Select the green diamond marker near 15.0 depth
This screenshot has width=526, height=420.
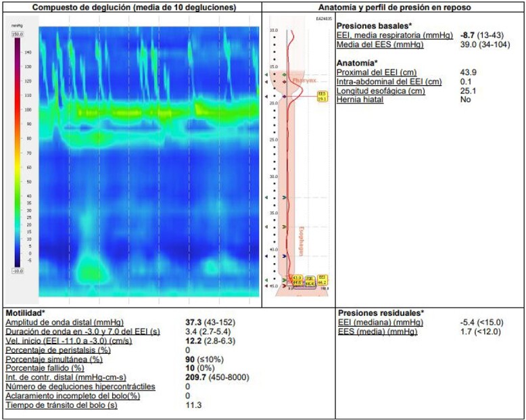pos(285,74)
